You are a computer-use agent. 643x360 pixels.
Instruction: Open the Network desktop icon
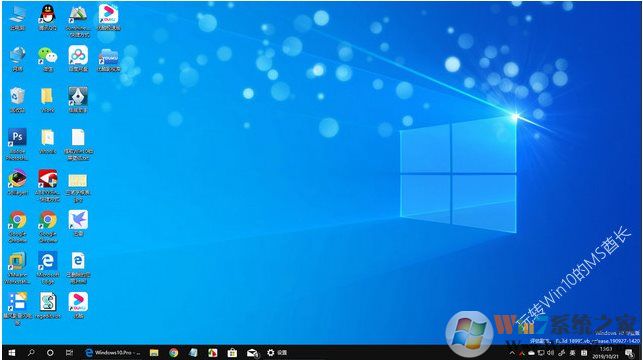(17, 59)
